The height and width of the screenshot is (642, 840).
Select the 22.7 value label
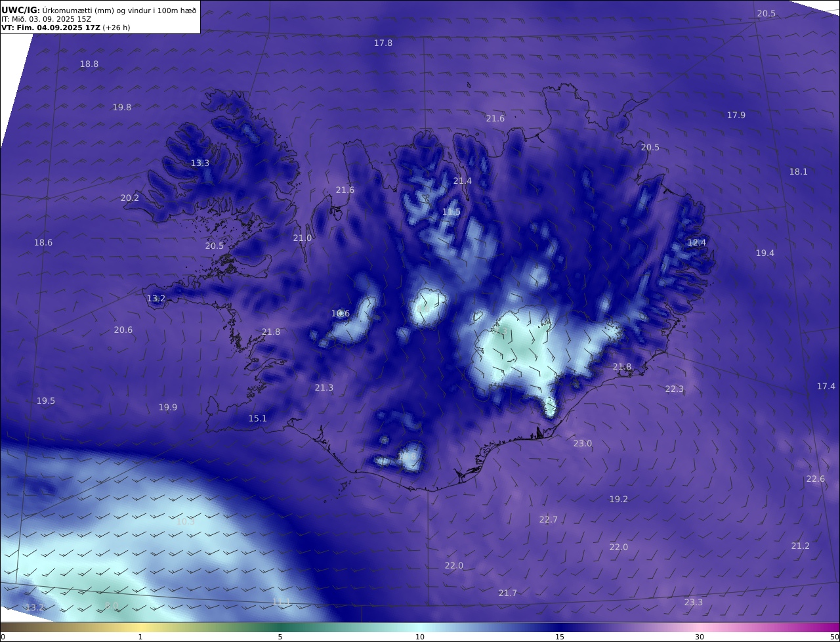click(x=549, y=520)
